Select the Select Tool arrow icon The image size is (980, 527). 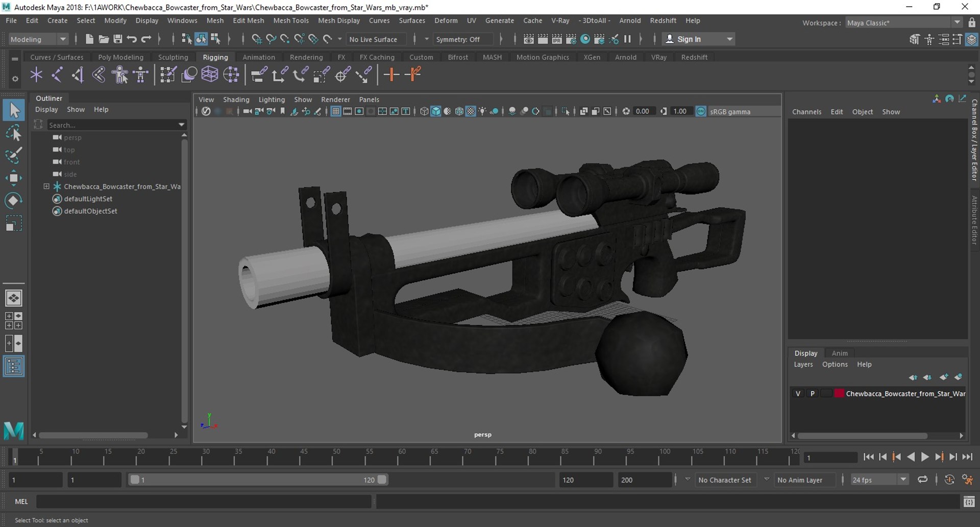click(14, 110)
